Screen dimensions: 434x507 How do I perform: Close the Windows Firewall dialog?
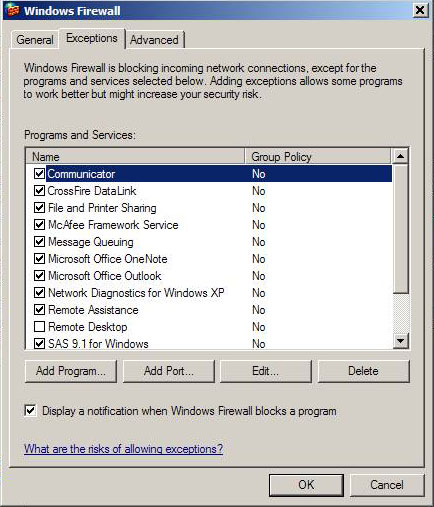tap(420, 10)
